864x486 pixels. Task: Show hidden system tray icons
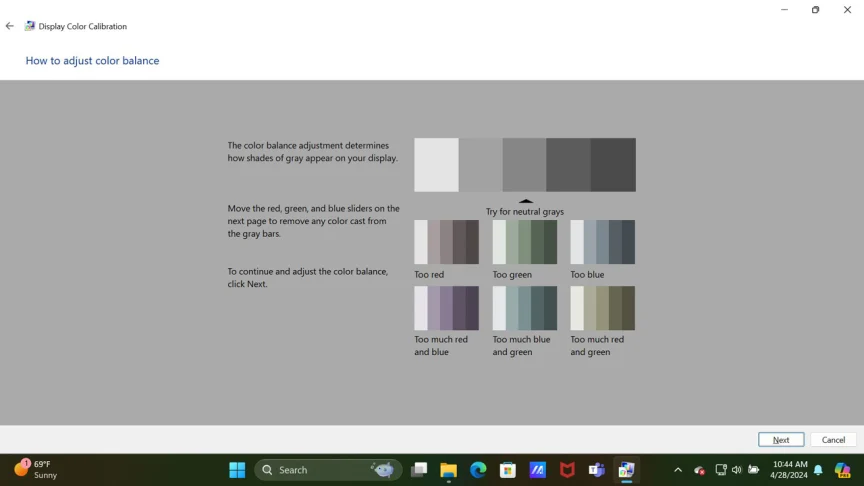click(x=678, y=470)
